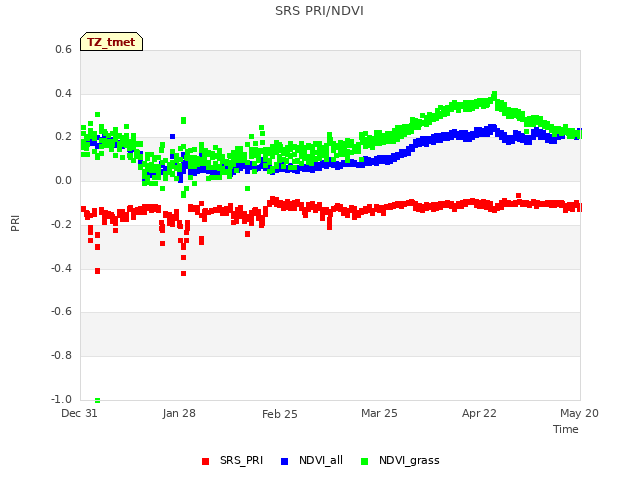The height and width of the screenshot is (480, 640).
Task: Click the -0.4 y-axis tick label
Action: click(61, 268)
